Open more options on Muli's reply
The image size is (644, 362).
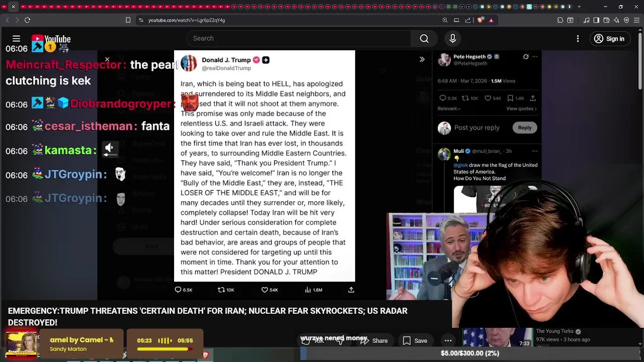pyautogui.click(x=535, y=151)
